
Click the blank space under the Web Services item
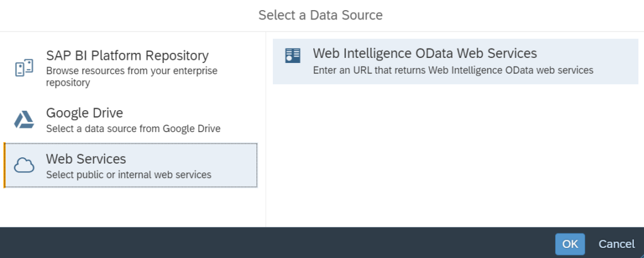(133, 207)
